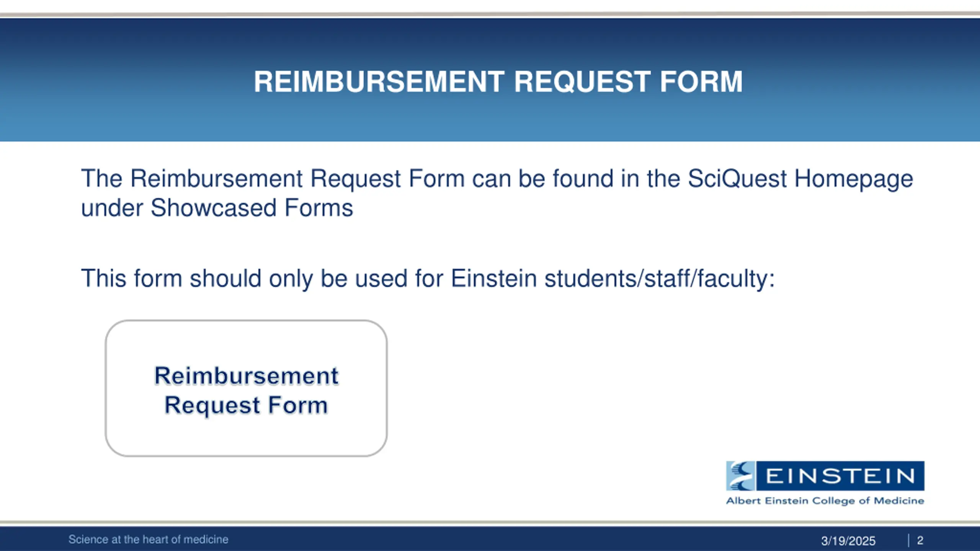This screenshot has height=551, width=980.
Task: Select the Albert Einstein College of Medicine caption
Action: [x=825, y=501]
